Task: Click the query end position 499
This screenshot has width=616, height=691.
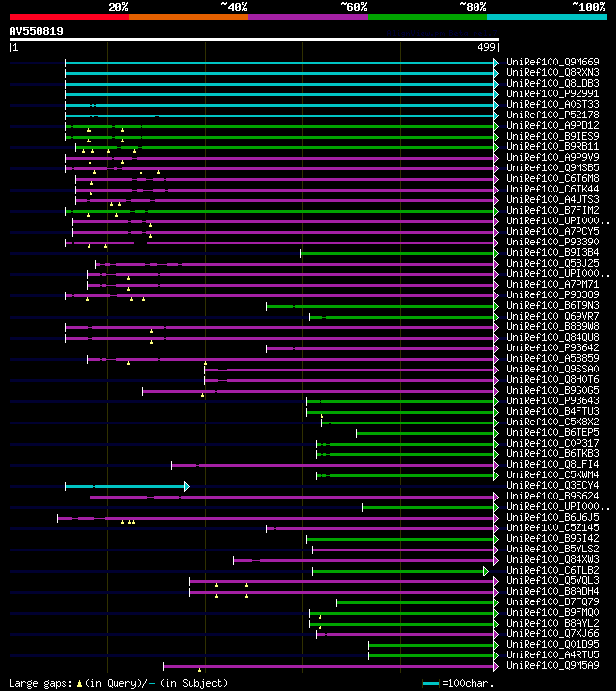Action: [x=486, y=47]
